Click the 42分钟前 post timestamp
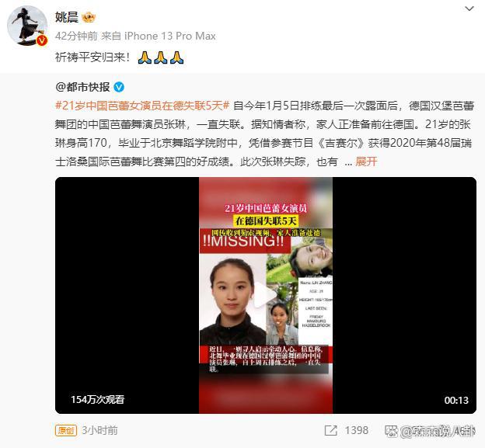 click(x=76, y=36)
